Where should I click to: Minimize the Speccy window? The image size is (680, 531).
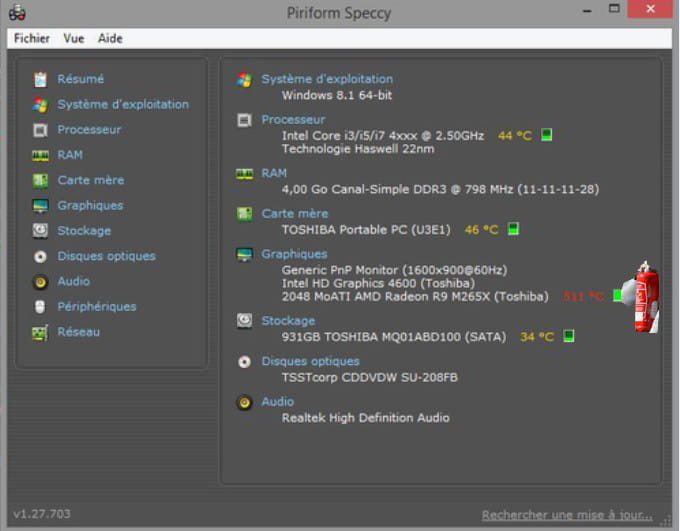click(587, 10)
